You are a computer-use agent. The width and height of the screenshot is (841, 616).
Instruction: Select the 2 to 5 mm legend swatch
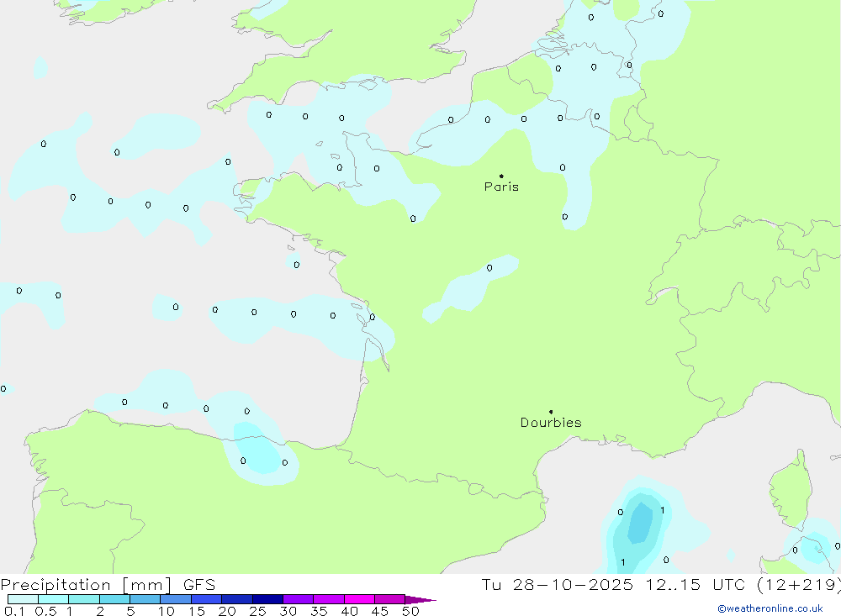point(114,599)
